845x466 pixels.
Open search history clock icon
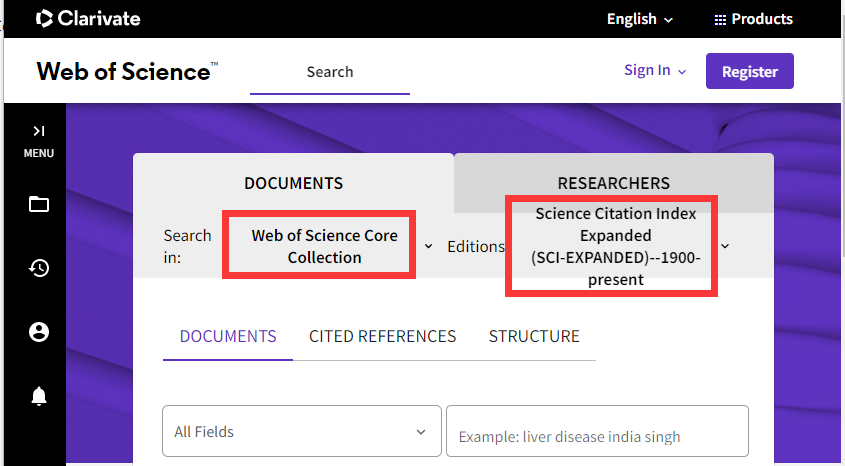(x=39, y=268)
